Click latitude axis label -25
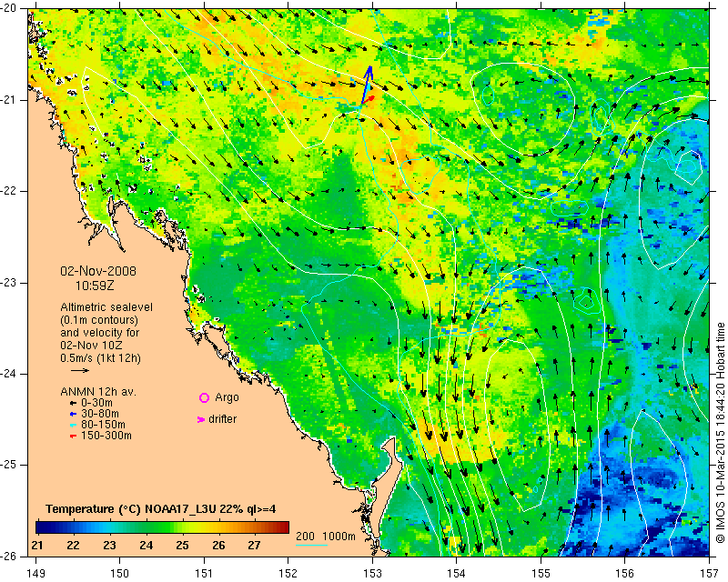Image resolution: width=728 pixels, height=582 pixels. click(x=8, y=465)
